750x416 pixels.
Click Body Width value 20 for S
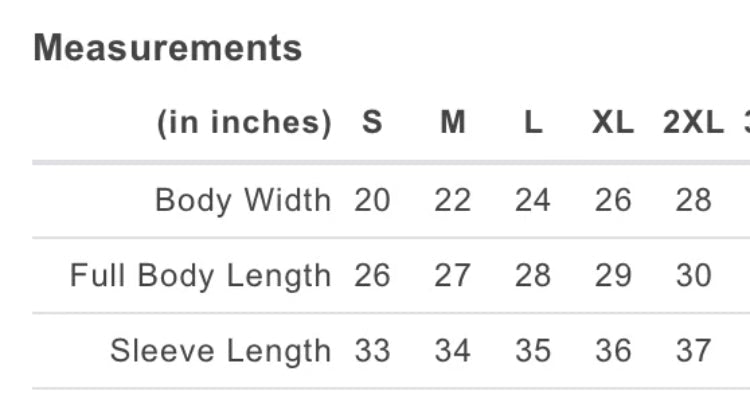click(x=372, y=200)
